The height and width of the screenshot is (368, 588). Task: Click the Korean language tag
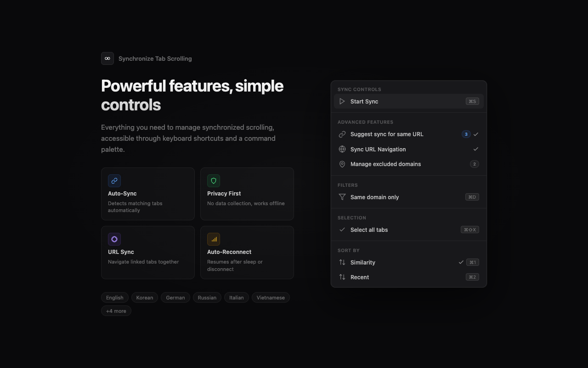(x=145, y=298)
